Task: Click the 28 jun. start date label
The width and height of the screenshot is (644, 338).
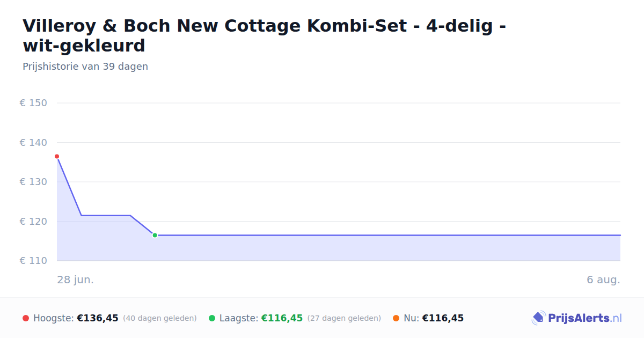Action: (75, 280)
